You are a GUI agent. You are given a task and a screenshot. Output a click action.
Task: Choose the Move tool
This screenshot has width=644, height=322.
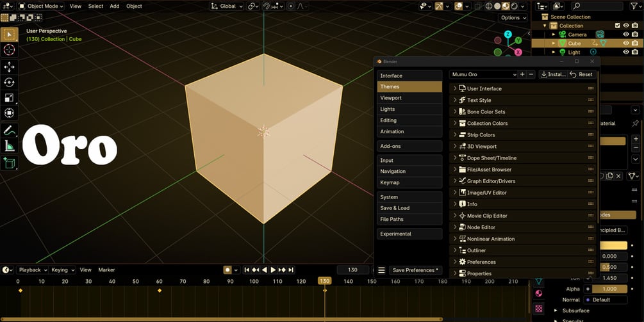[9, 67]
